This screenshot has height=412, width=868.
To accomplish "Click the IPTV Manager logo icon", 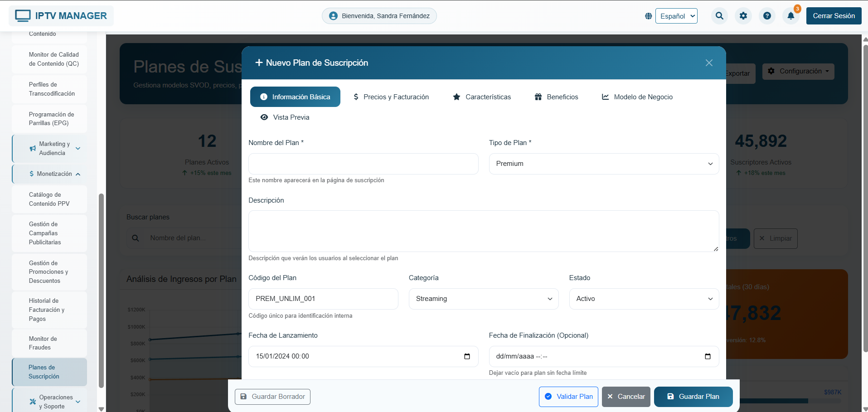I will [x=23, y=15].
